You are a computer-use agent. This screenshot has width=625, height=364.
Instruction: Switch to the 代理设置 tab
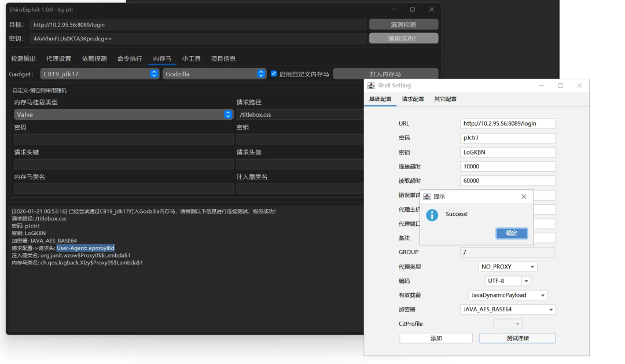(58, 58)
